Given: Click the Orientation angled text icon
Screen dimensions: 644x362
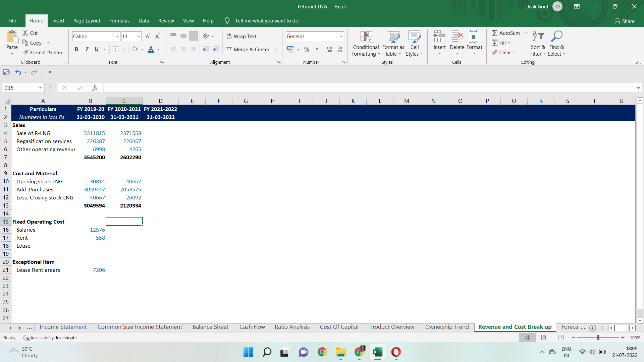Looking at the screenshot, I should (206, 36).
